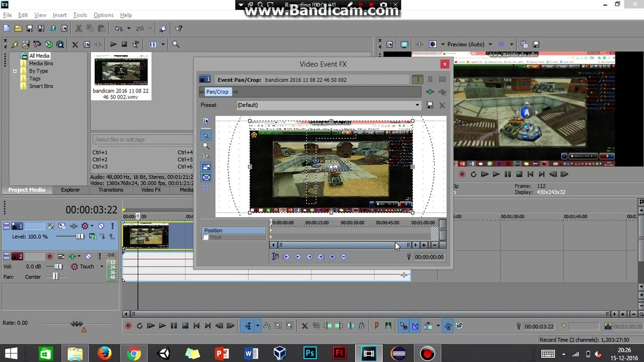Mute video track 1
Image resolution: width=644 pixels, height=362 pixels.
(101, 226)
